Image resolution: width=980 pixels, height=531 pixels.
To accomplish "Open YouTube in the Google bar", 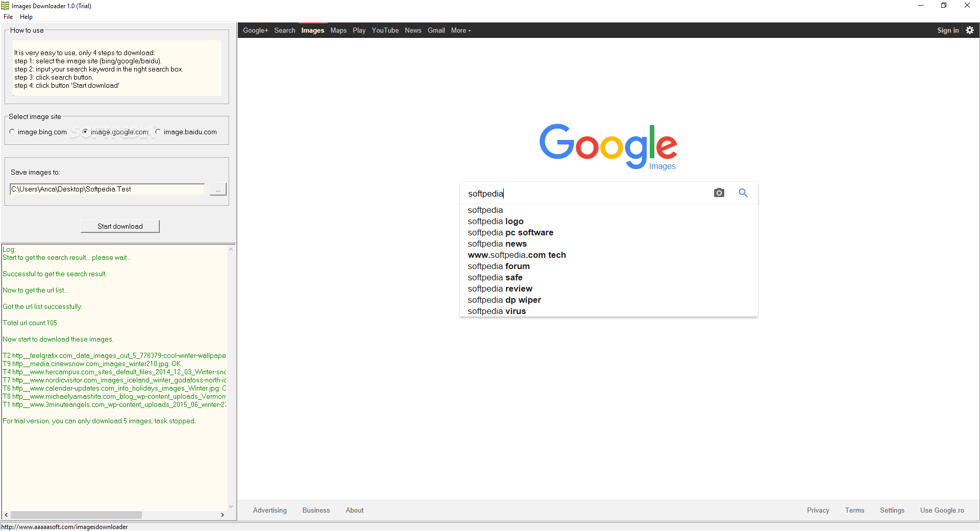I will tap(385, 30).
